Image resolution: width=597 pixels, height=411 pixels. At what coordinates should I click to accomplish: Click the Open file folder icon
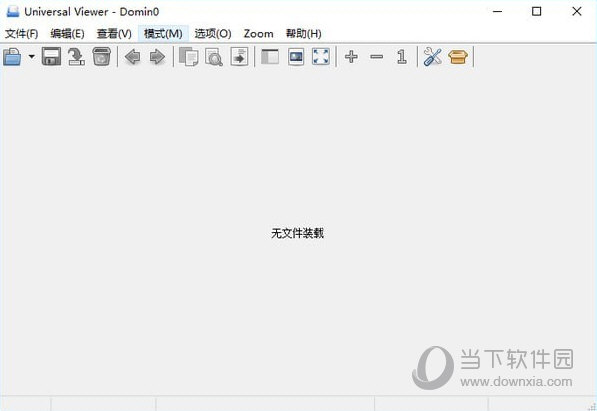pos(12,57)
